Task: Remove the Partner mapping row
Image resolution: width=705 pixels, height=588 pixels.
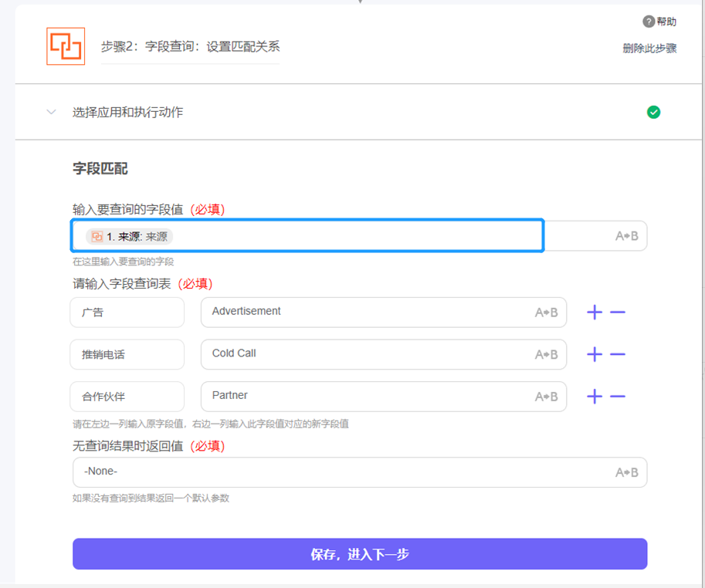Action: coord(618,397)
